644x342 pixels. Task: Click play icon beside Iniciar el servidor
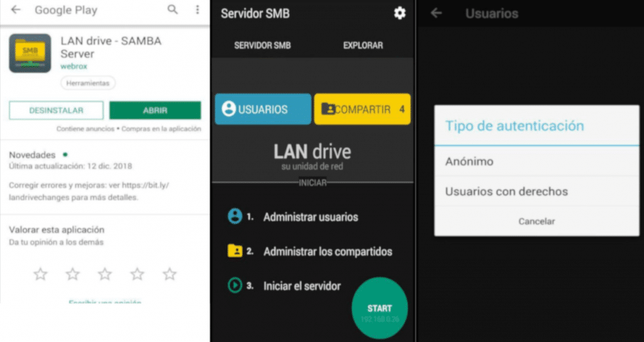[x=235, y=285]
